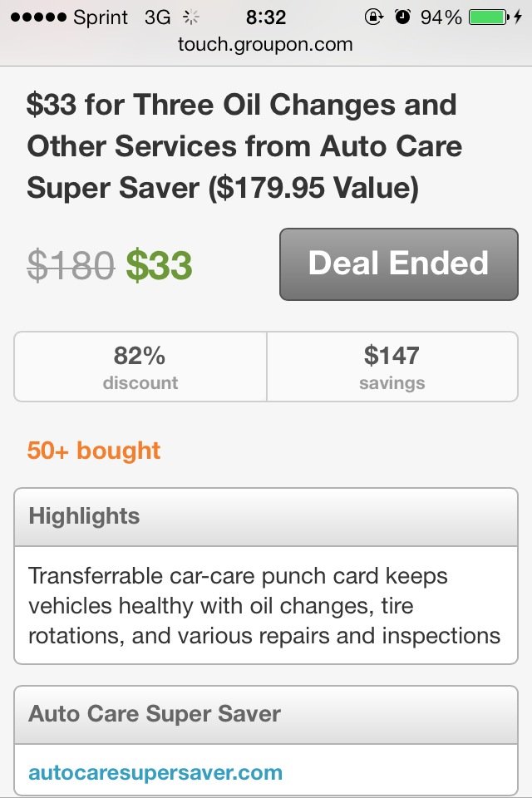Tap the charging bolt icon
Image resolution: width=532 pixels, height=798 pixels.
[x=520, y=17]
